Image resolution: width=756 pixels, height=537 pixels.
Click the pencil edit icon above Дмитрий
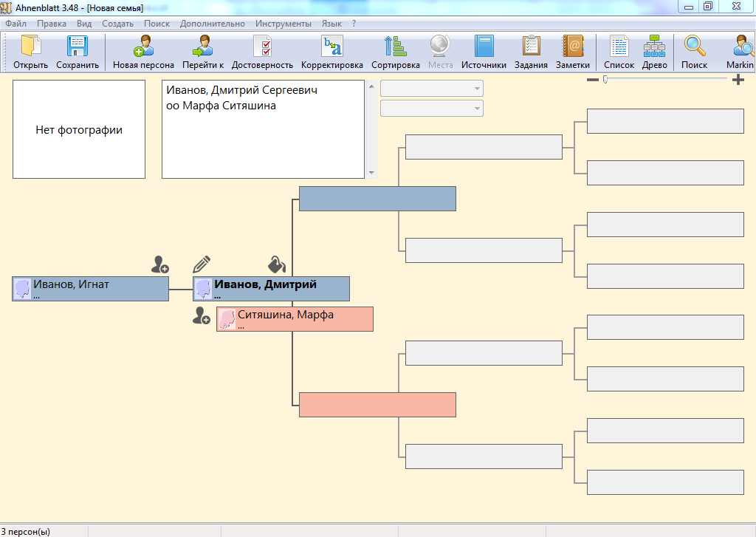202,264
